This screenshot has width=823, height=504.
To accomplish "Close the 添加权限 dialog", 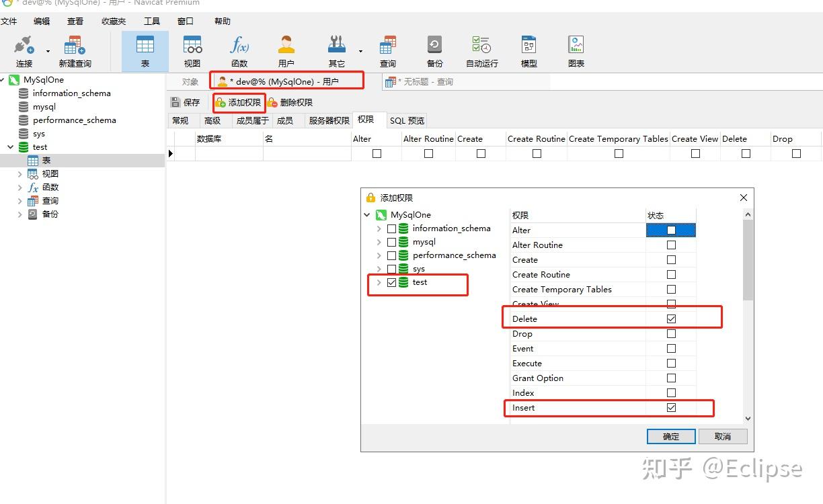I will point(744,198).
